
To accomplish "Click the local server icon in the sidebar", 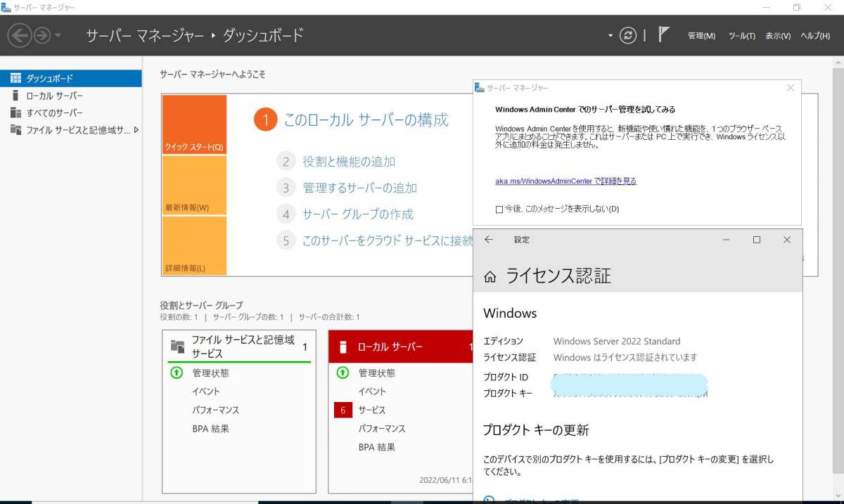I will pos(15,96).
